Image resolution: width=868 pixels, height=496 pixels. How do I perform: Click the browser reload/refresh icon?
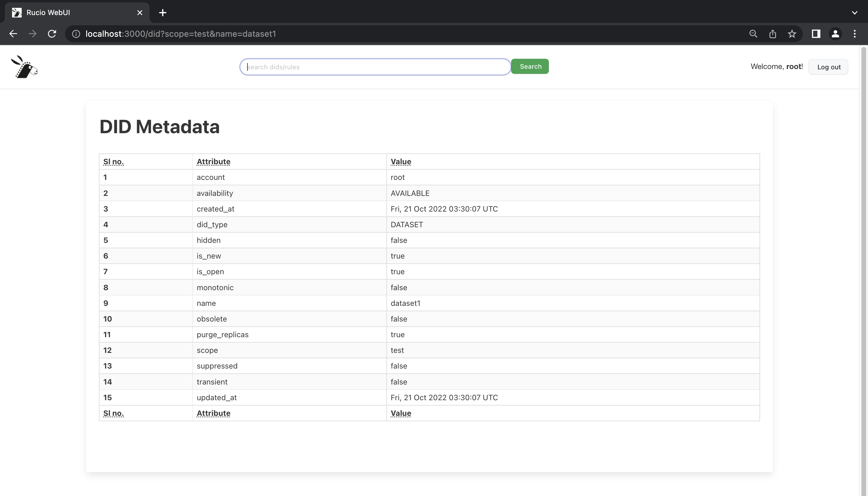tap(52, 34)
